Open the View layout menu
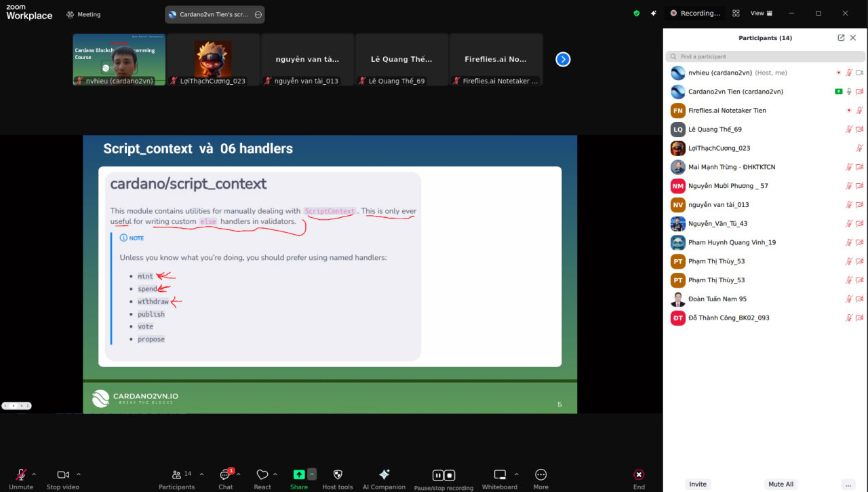Viewport: 868px width, 492px height. 761,13
